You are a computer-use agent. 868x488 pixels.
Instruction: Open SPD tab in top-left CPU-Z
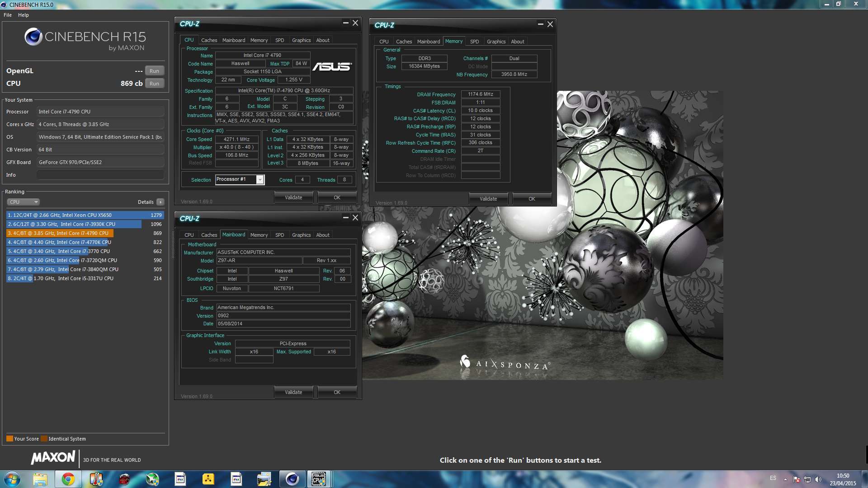tap(280, 40)
